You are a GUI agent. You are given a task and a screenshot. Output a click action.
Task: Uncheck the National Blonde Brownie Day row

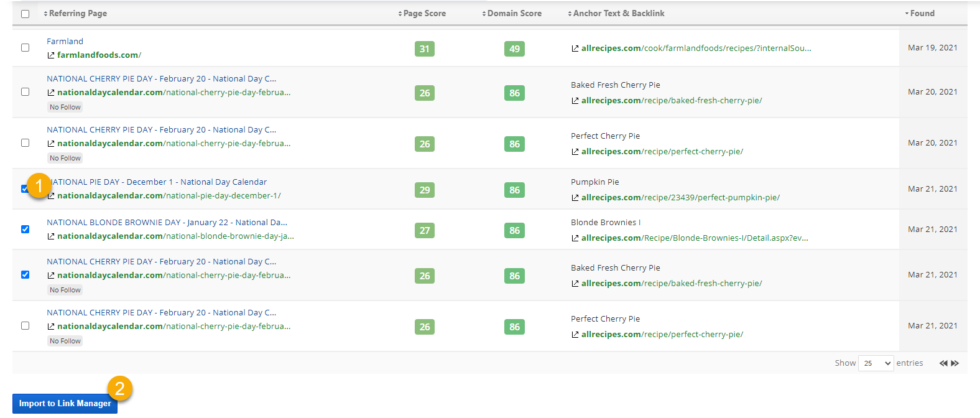click(25, 230)
